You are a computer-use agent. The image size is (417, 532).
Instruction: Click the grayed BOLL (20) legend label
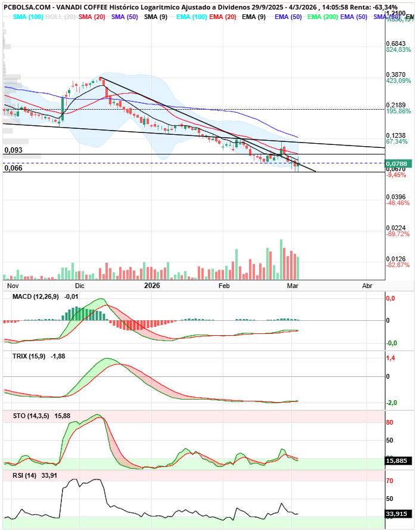coord(60,17)
